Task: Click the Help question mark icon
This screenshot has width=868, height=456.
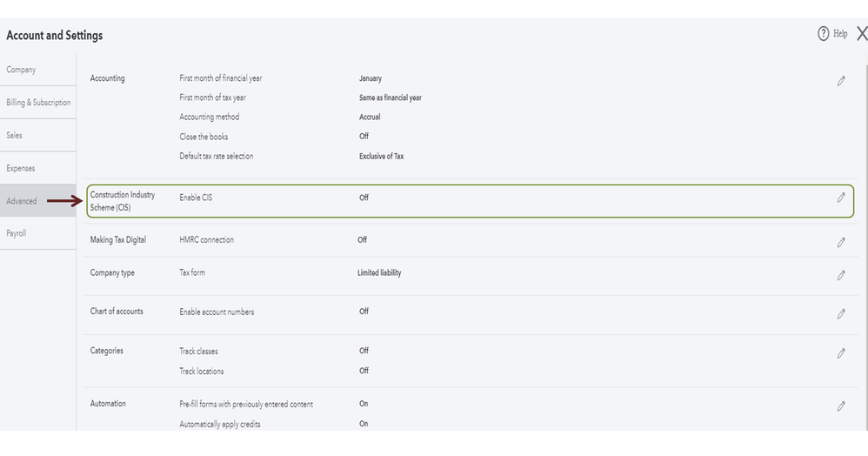Action: pos(824,34)
